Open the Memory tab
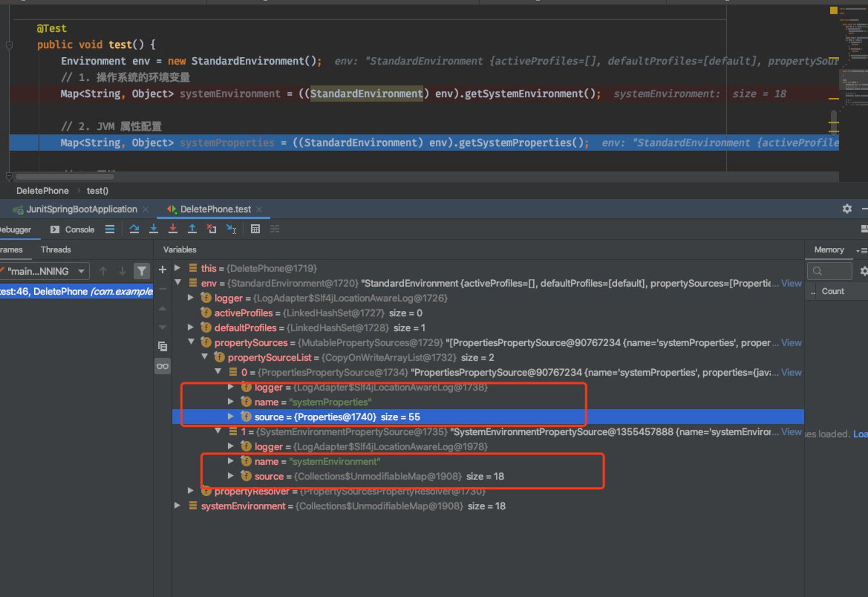 click(829, 250)
